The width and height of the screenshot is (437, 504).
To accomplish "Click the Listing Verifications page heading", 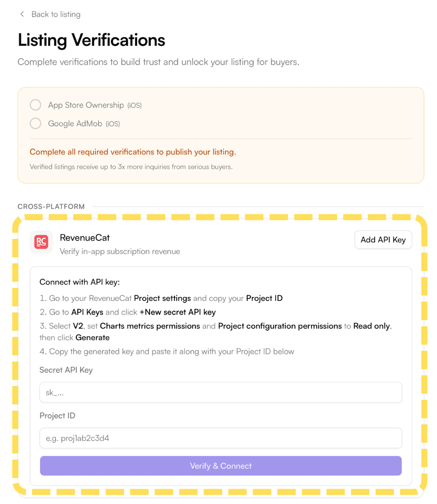I will 91,40.
